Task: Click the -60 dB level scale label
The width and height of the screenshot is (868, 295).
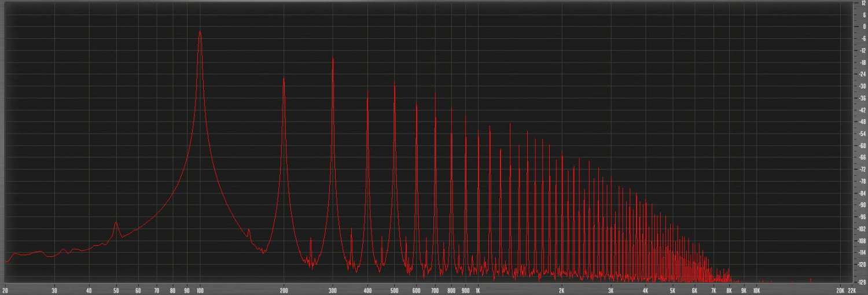Action: coord(863,146)
